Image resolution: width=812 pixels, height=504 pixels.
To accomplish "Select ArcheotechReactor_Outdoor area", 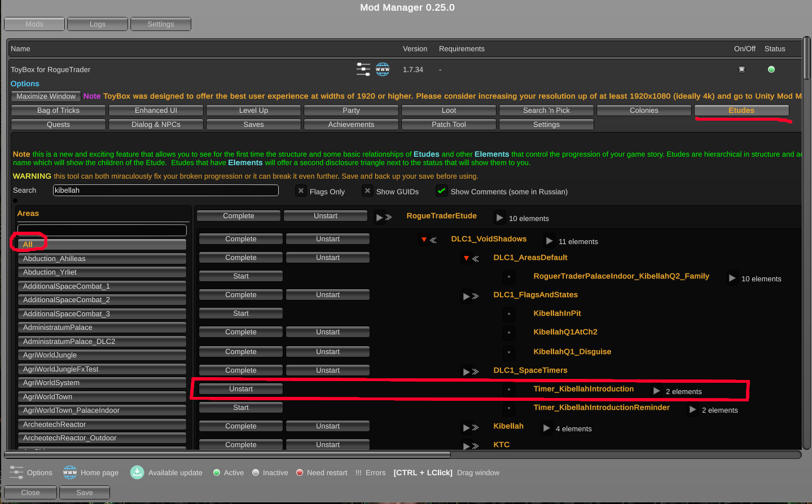I will click(102, 438).
